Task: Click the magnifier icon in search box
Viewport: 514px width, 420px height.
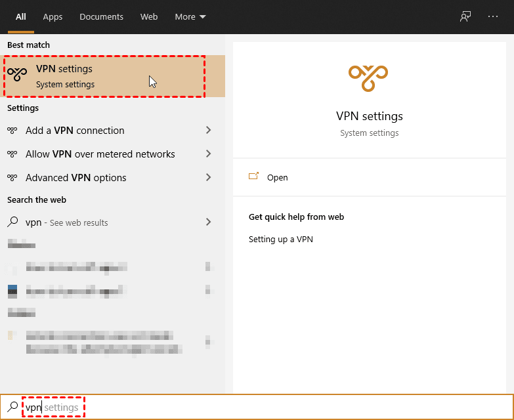Action: (12, 408)
